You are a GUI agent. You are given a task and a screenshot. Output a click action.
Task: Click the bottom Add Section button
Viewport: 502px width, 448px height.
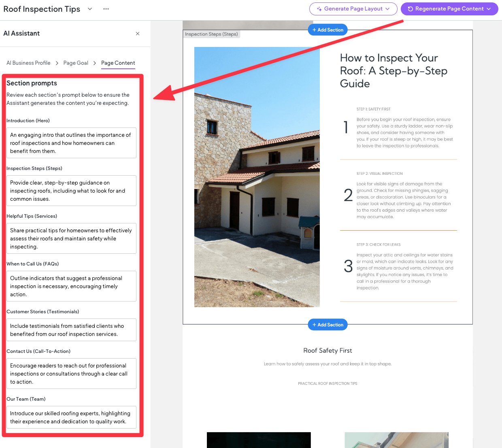(328, 324)
